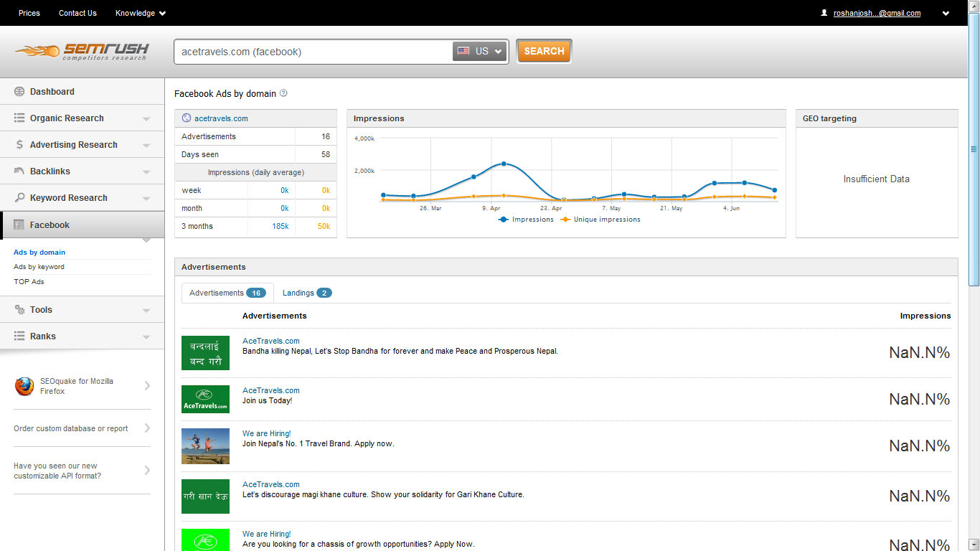Screen dimensions: 980x551
Task: Click the 9. Apr peak chart point
Action: coord(504,164)
